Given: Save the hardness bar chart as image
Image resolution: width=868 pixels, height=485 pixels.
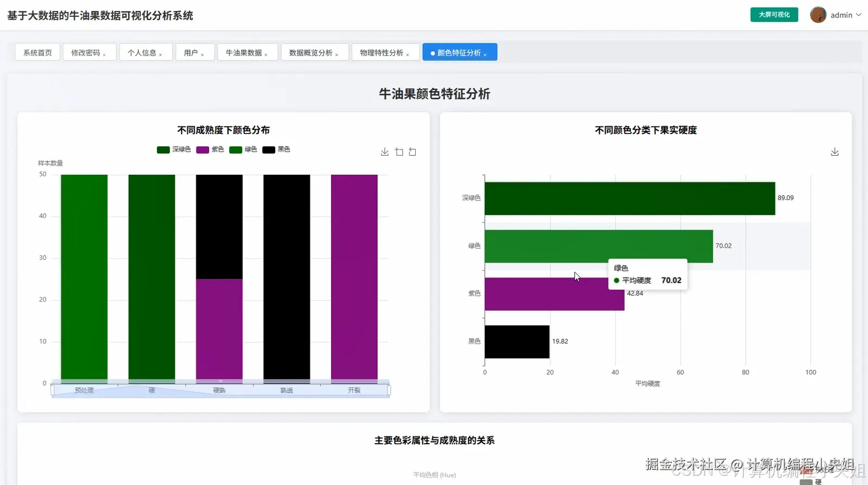Looking at the screenshot, I should (x=835, y=152).
